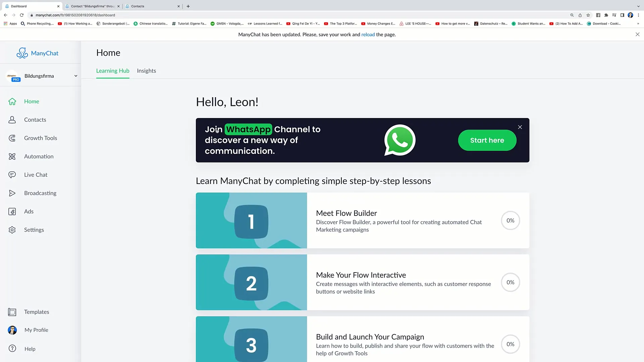644x362 pixels.
Task: Open the Templates icon in sidebar
Action: pyautogui.click(x=12, y=312)
